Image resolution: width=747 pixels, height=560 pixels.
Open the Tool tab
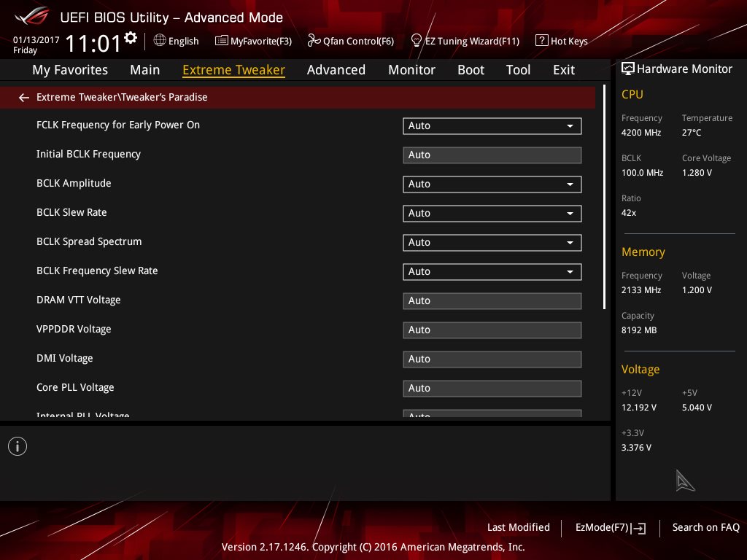point(519,70)
